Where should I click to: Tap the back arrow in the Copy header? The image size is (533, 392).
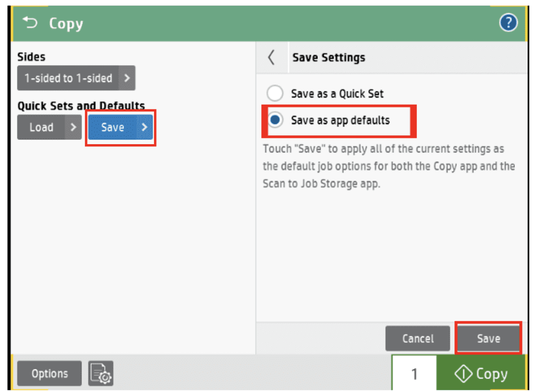[x=29, y=22]
